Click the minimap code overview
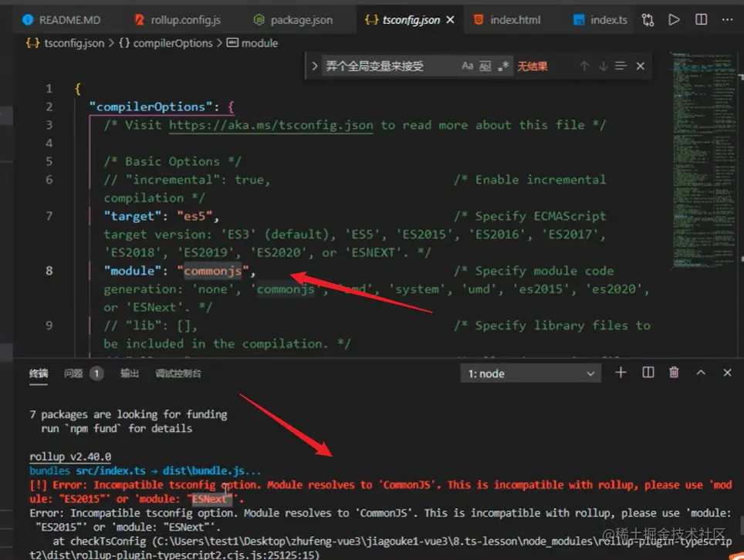 pos(704,161)
